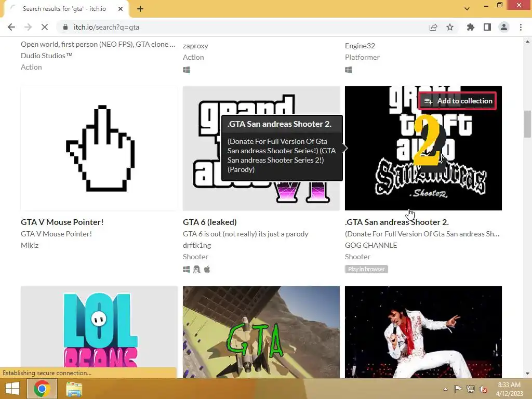The image size is (532, 399).
Task: Click the Platformer genre text
Action: tap(362, 57)
